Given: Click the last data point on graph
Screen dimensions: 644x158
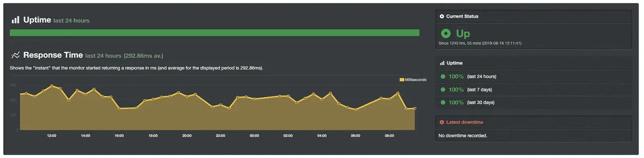Looking at the screenshot, I should 415,109.
